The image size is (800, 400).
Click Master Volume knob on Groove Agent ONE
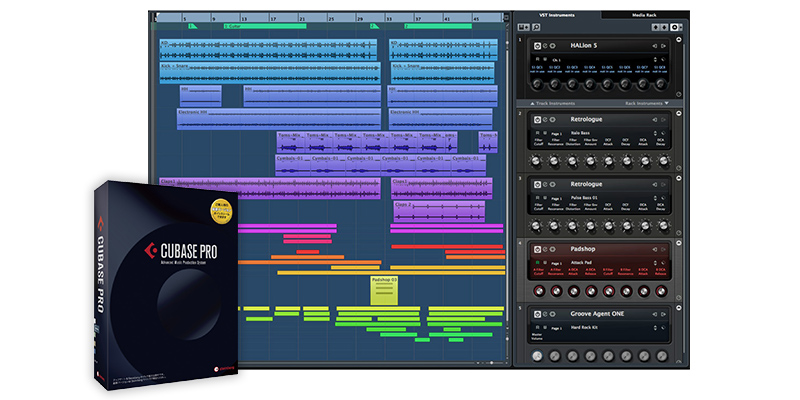pos(537,356)
